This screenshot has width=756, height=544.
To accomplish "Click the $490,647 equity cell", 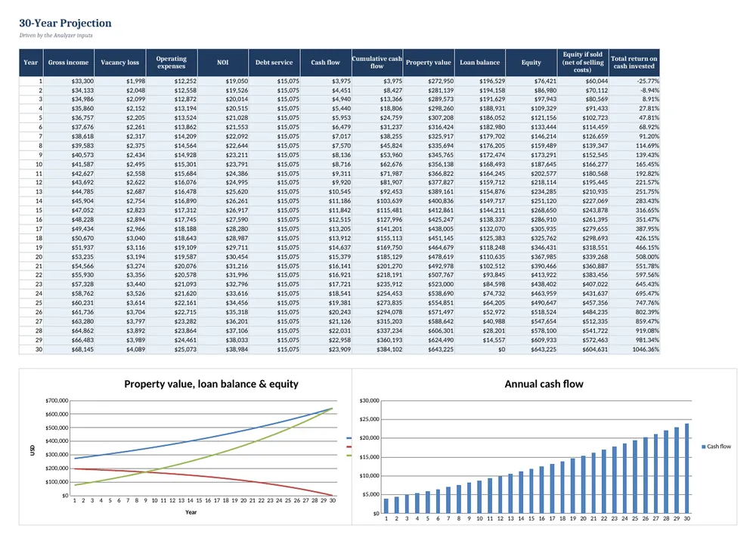I will click(x=531, y=303).
